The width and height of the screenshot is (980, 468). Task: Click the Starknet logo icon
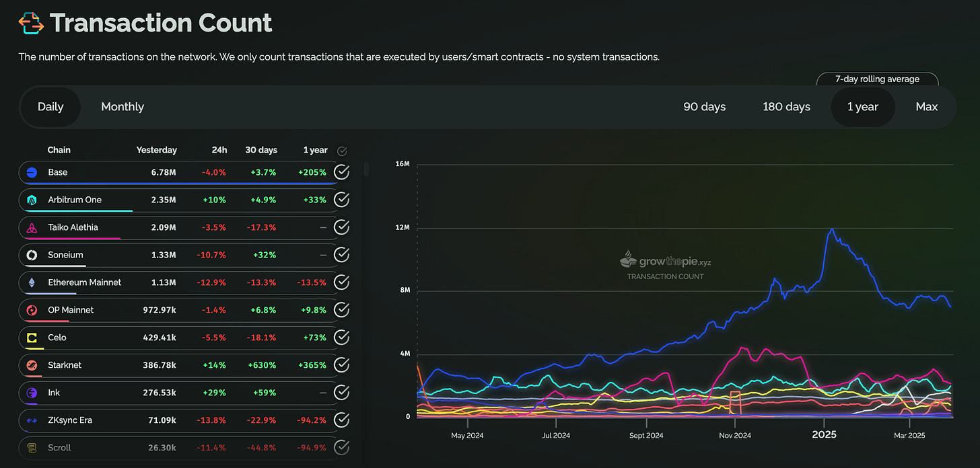(32, 365)
